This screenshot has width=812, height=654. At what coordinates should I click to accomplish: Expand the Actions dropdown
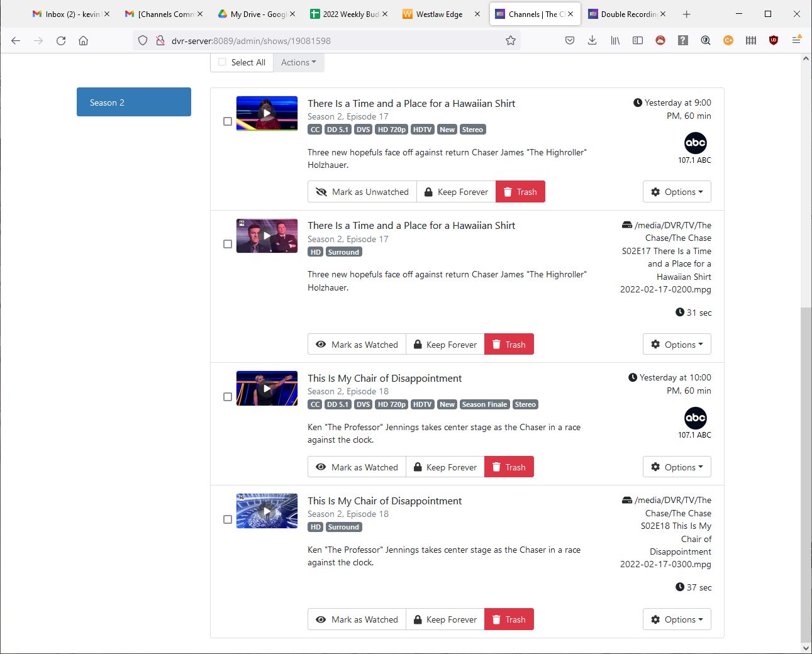pyautogui.click(x=298, y=62)
